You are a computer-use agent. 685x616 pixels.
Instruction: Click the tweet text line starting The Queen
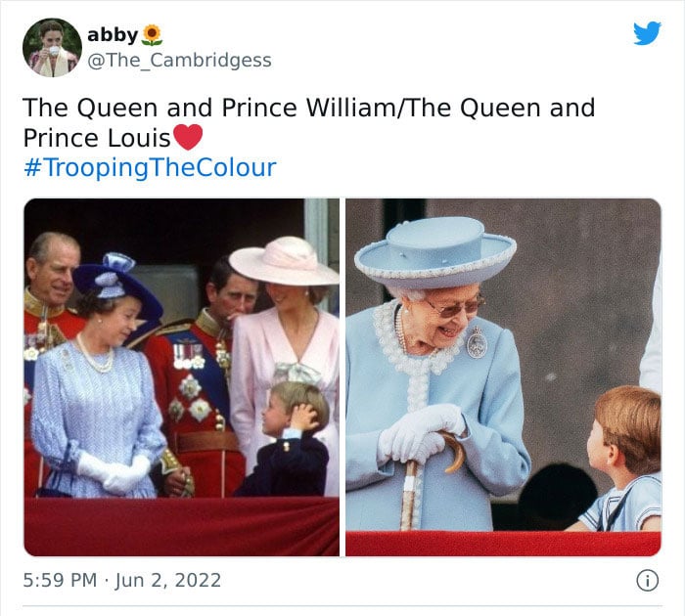308,108
